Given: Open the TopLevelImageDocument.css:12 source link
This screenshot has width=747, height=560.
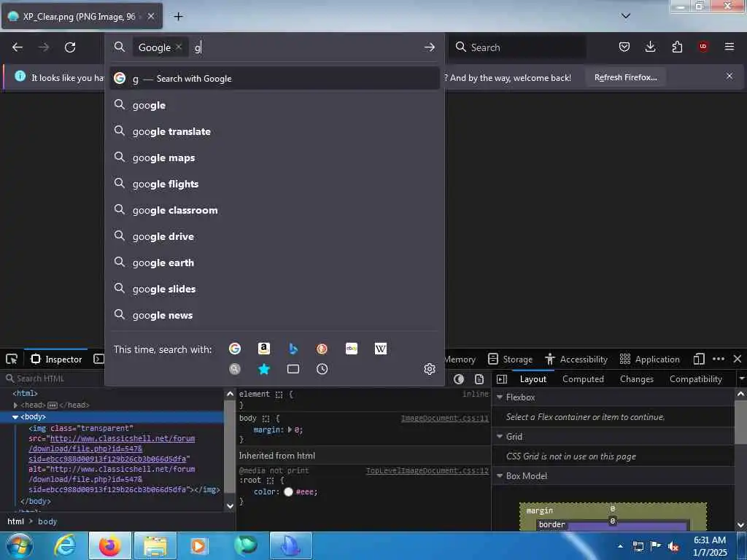Looking at the screenshot, I should 427,470.
